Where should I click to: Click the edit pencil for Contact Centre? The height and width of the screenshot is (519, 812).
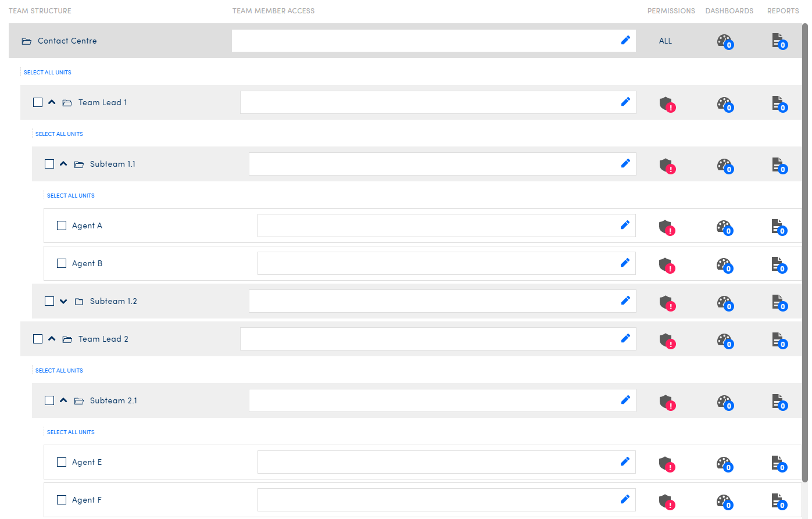click(625, 40)
